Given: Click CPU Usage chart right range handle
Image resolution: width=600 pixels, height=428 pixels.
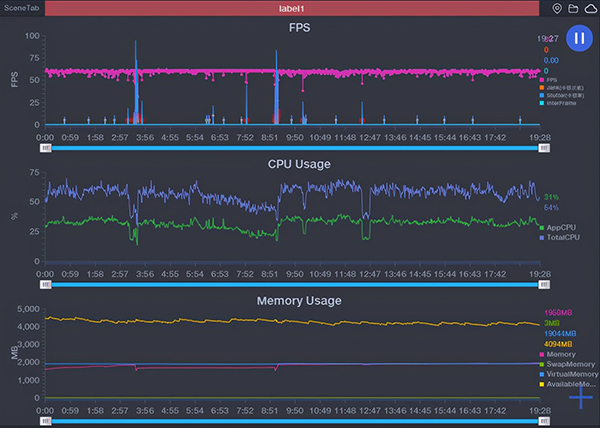Looking at the screenshot, I should (543, 284).
